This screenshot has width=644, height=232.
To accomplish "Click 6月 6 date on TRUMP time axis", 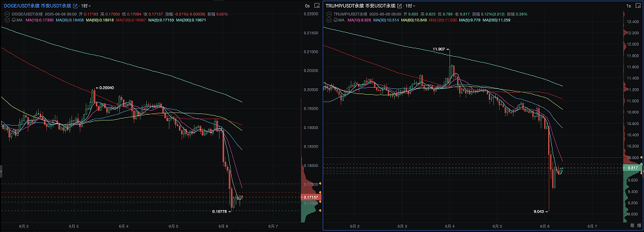I will [x=545, y=226].
